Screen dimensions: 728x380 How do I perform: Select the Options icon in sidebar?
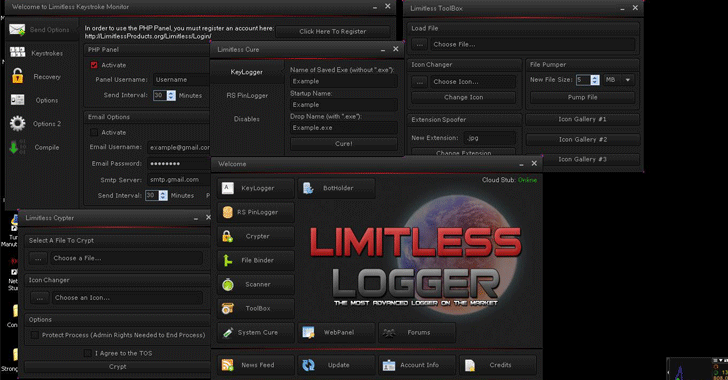(x=18, y=100)
